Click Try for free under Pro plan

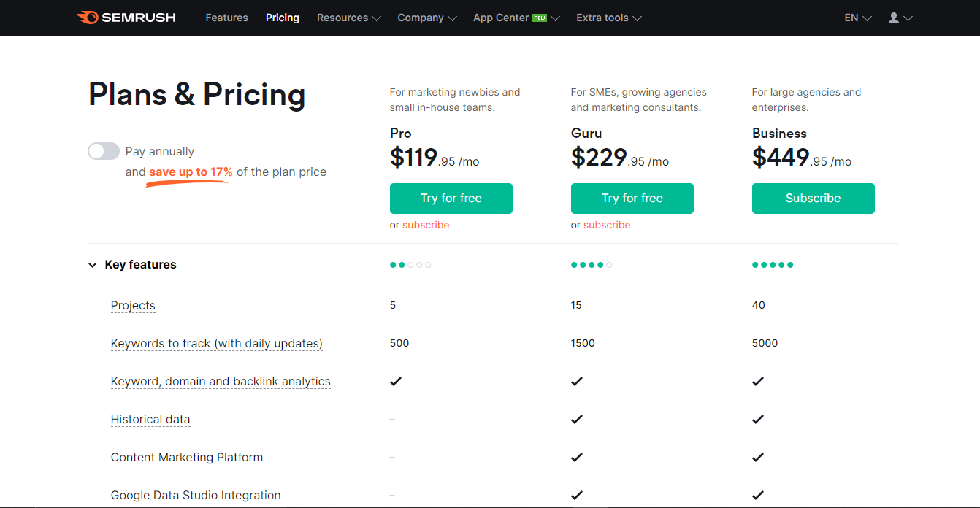pyautogui.click(x=451, y=199)
